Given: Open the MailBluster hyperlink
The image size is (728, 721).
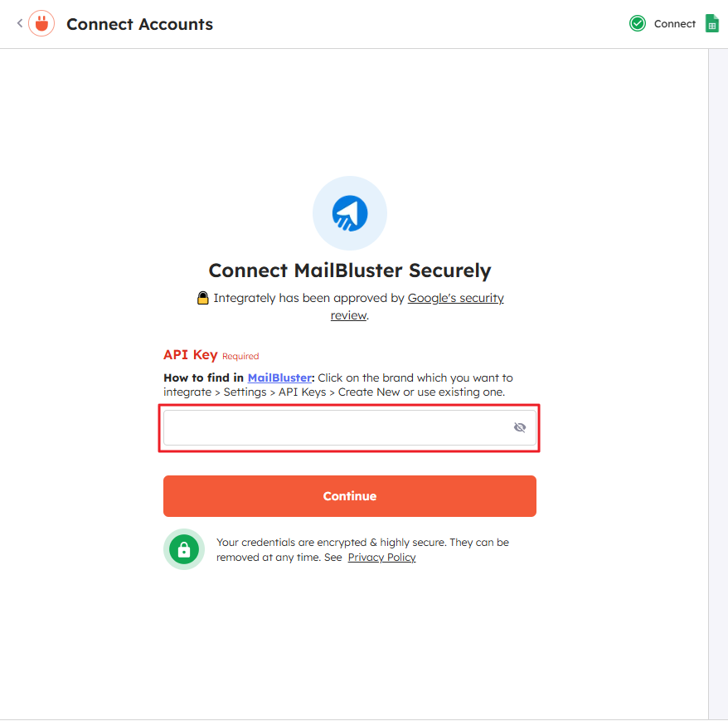Looking at the screenshot, I should tap(279, 378).
